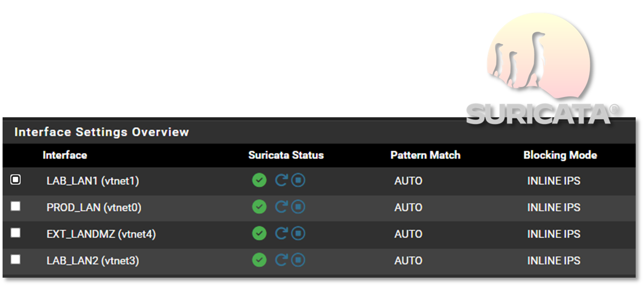Click the green status icon for EXT_LANDMZ
Viewport: 644px width, 286px height.
coord(259,233)
